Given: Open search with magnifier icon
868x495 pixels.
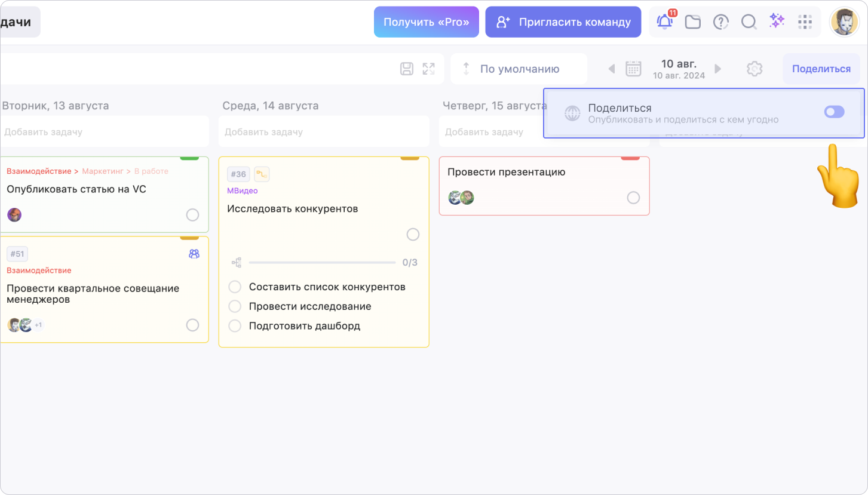Looking at the screenshot, I should (749, 22).
